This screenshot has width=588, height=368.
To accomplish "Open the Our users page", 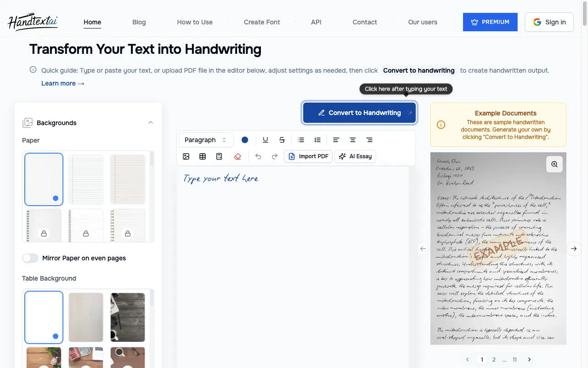I will click(x=423, y=22).
